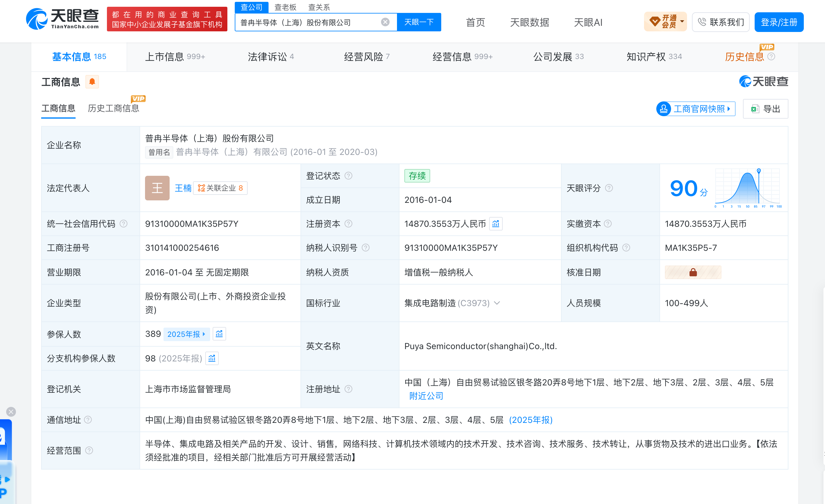
Task: Open the 附近公司 link
Action: [x=426, y=396]
